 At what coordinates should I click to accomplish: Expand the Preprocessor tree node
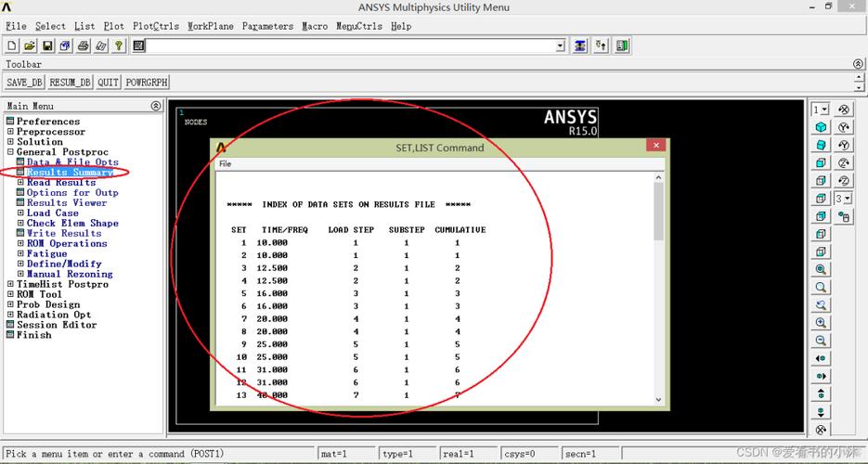tap(10, 132)
